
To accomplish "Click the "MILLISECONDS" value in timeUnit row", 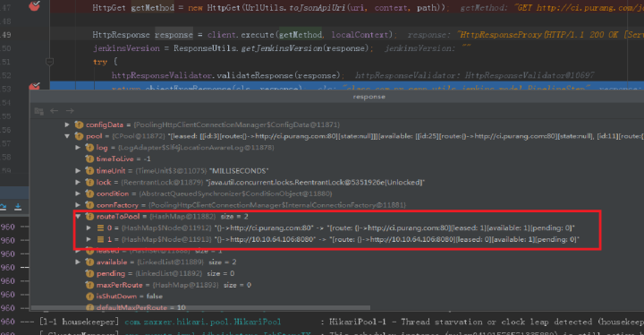I will 239,170.
